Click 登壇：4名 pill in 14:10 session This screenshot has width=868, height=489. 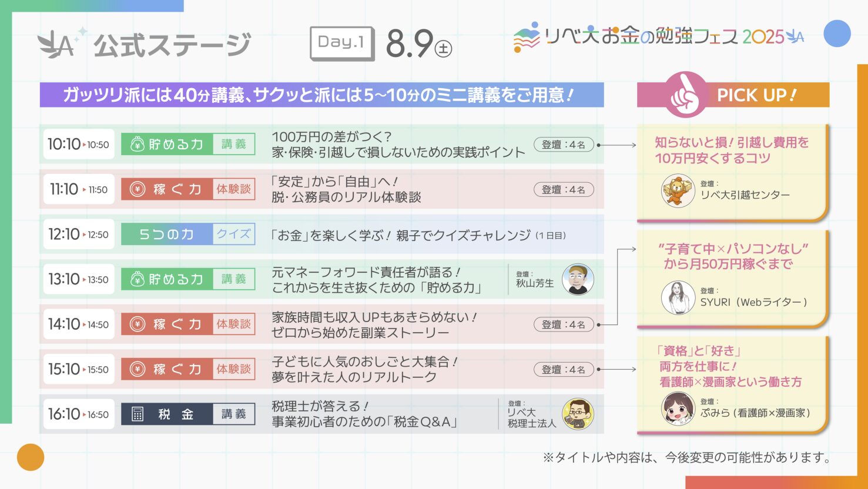pyautogui.click(x=564, y=324)
